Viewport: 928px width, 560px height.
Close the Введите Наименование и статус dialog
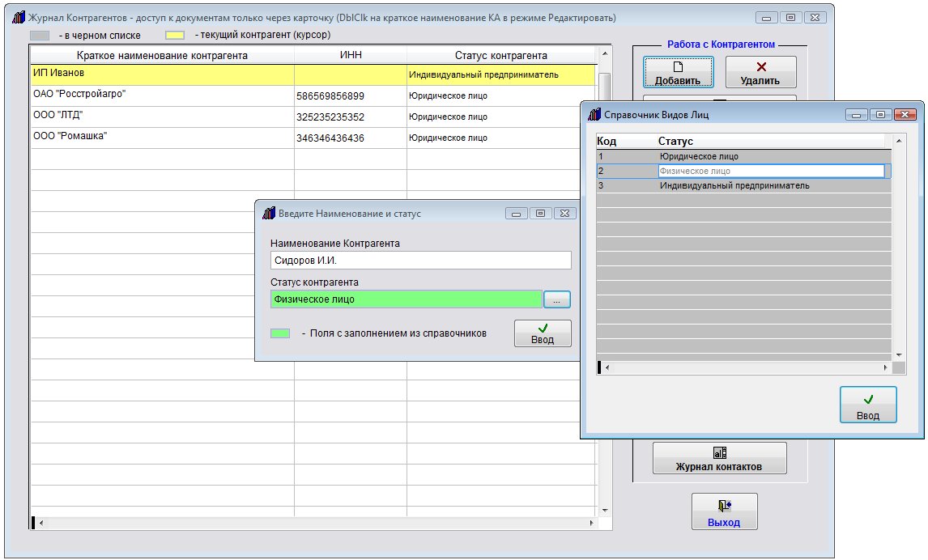coord(565,214)
